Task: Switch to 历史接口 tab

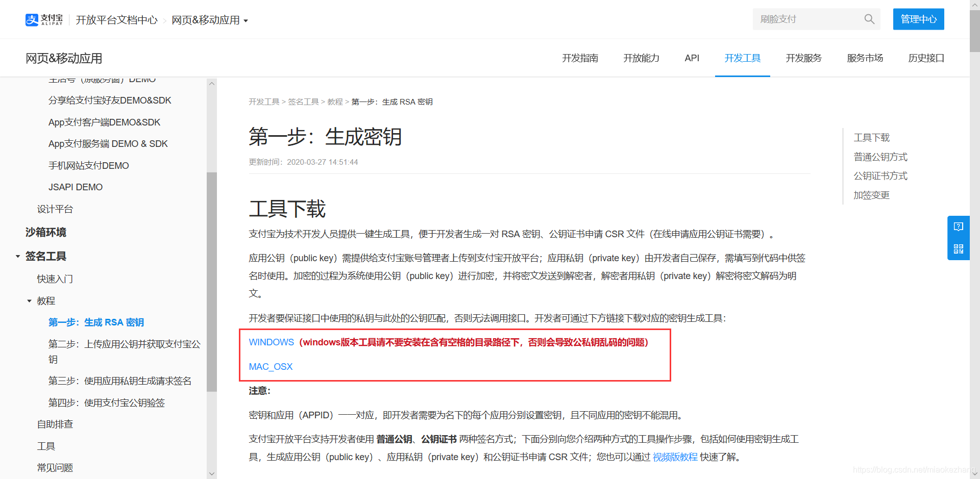Action: (926, 58)
